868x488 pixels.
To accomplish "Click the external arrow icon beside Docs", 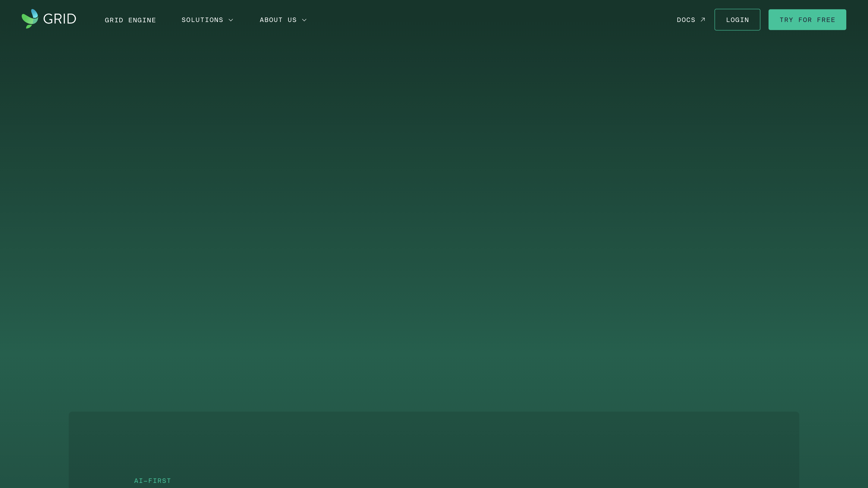I will click(703, 20).
